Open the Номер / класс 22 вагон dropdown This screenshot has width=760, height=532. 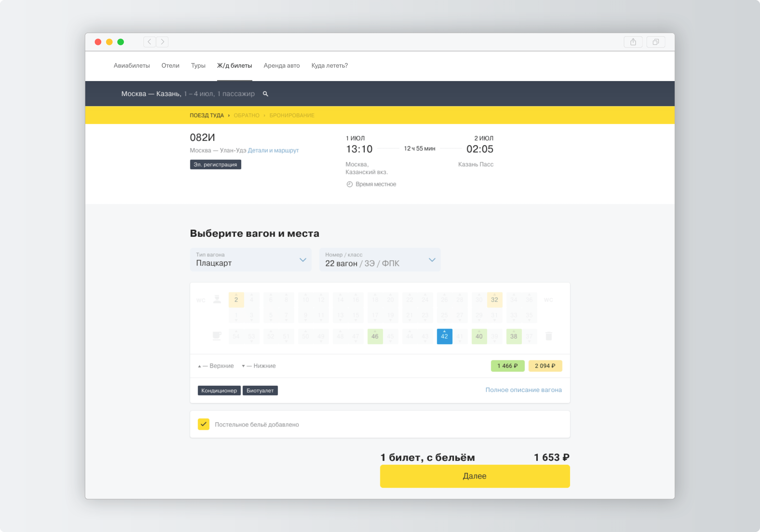click(x=380, y=260)
